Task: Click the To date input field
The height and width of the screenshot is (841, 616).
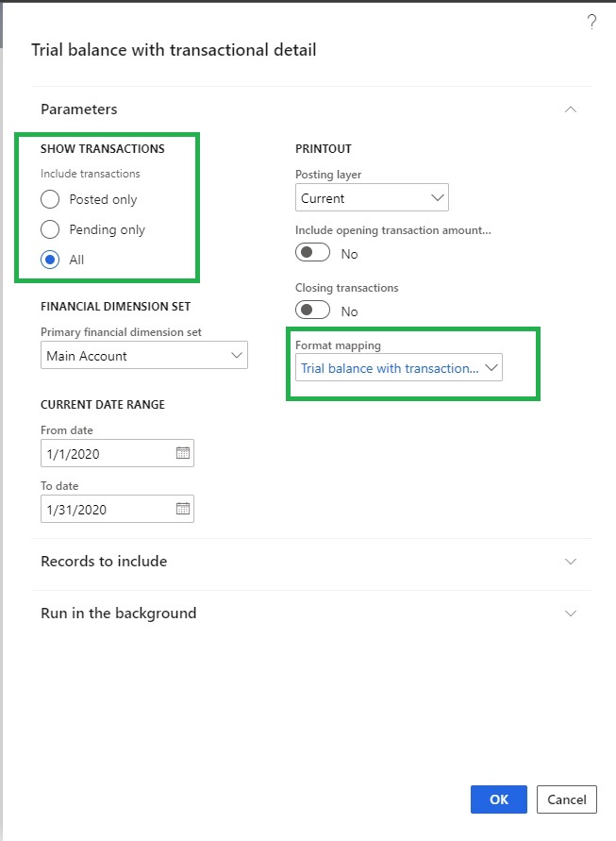Action: tap(106, 509)
